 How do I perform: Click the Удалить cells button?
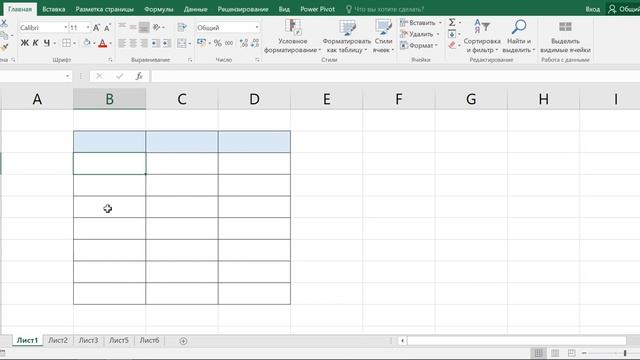tap(420, 34)
